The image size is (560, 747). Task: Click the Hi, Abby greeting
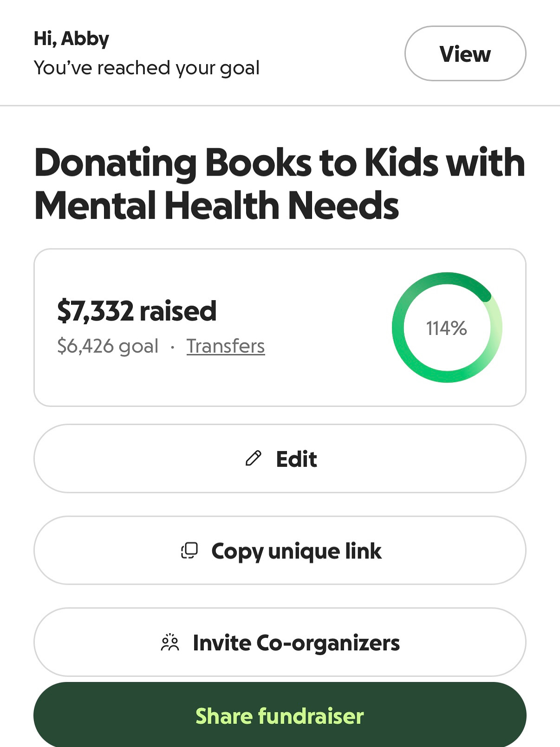tap(72, 39)
